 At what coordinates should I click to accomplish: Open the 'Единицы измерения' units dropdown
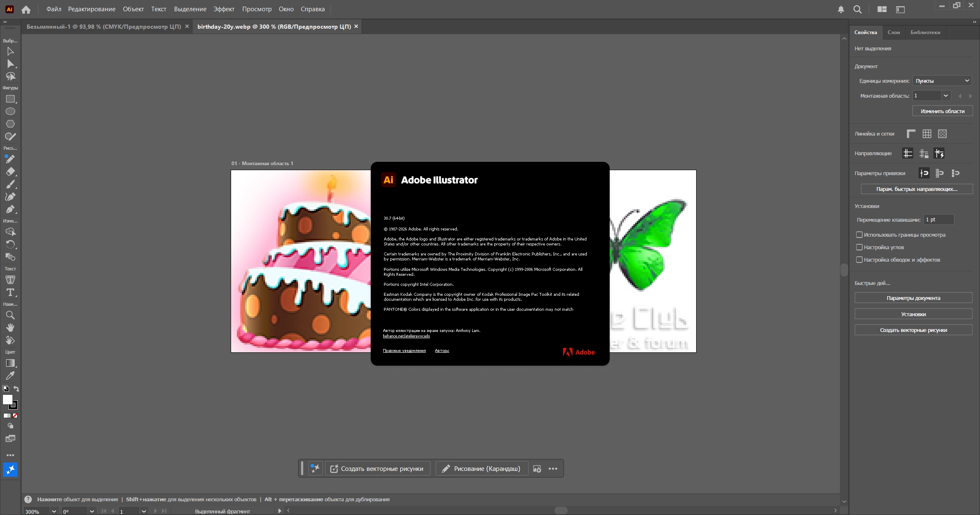pyautogui.click(x=943, y=81)
